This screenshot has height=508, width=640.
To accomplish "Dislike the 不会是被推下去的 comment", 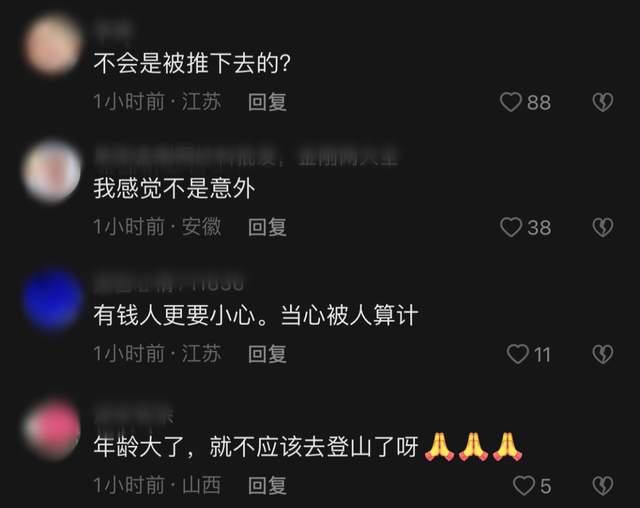I will coord(603,102).
